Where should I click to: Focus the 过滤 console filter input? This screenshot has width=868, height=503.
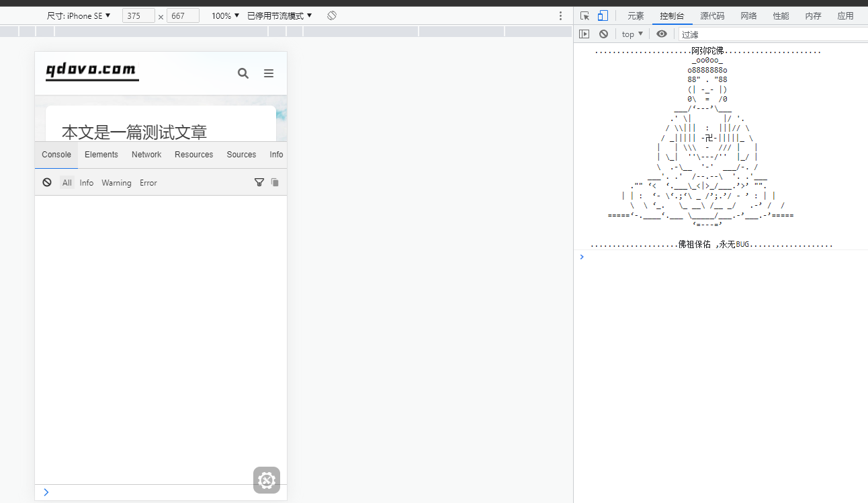(x=773, y=34)
